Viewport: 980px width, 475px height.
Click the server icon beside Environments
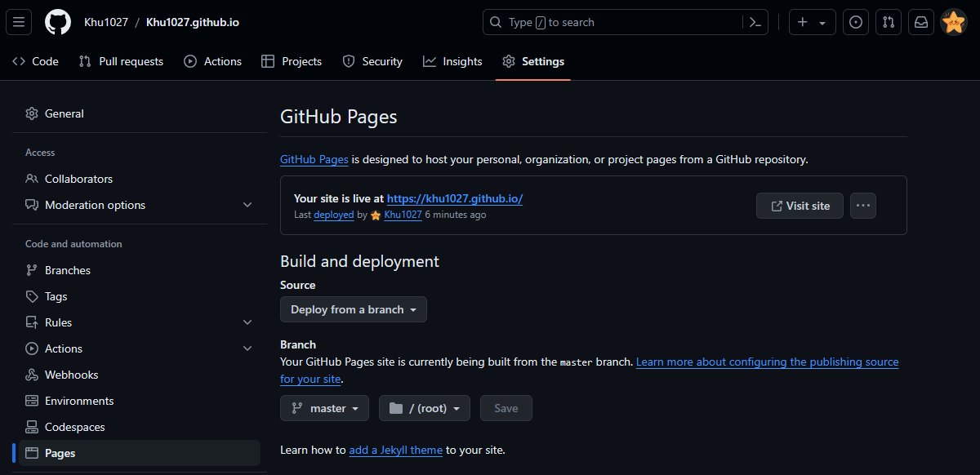pyautogui.click(x=32, y=401)
